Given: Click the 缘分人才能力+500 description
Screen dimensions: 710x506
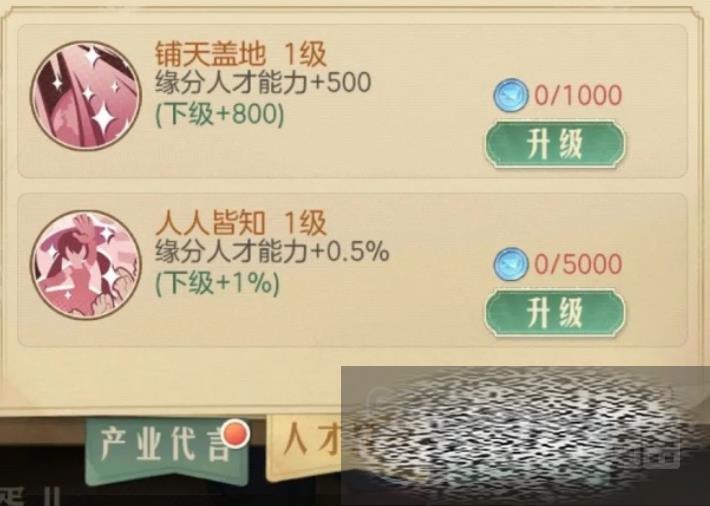Looking at the screenshot, I should tap(263, 83).
